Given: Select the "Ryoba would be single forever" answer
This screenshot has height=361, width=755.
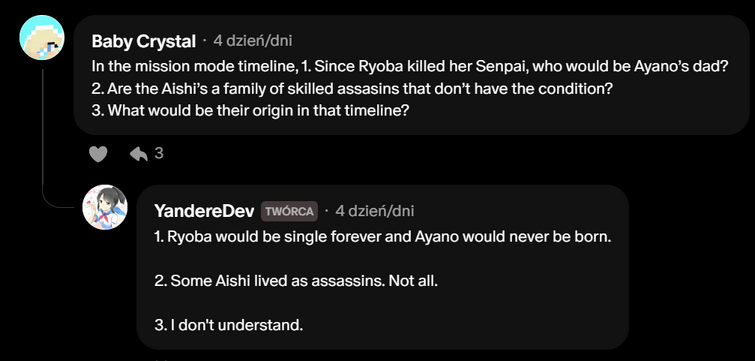Looking at the screenshot, I should [x=383, y=238].
